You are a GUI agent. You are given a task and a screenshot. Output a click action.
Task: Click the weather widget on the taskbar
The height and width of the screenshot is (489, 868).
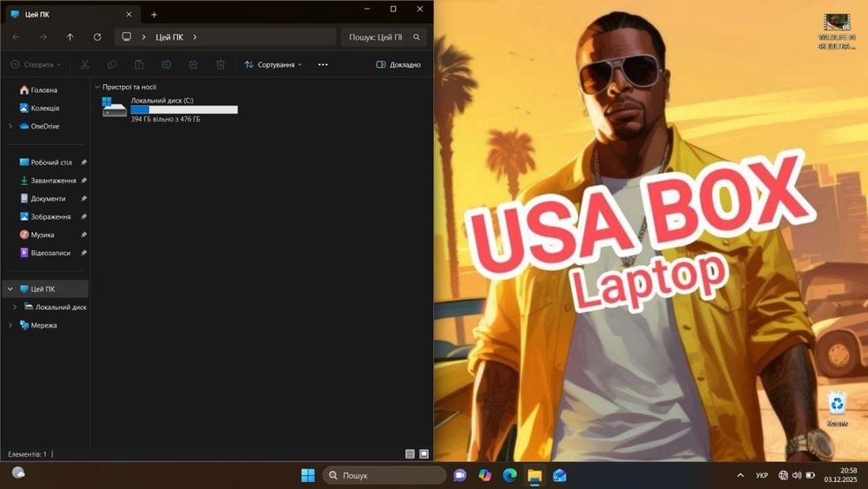[18, 473]
